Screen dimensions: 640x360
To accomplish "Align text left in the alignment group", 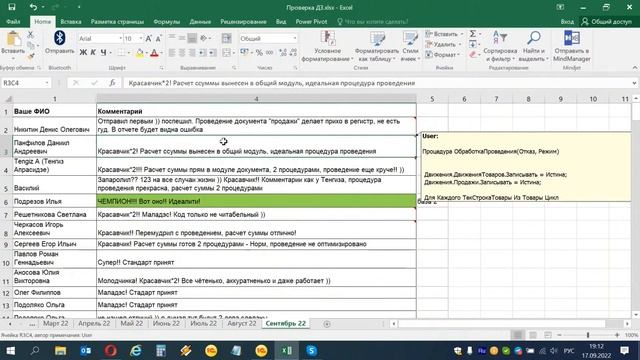I will (x=172, y=53).
